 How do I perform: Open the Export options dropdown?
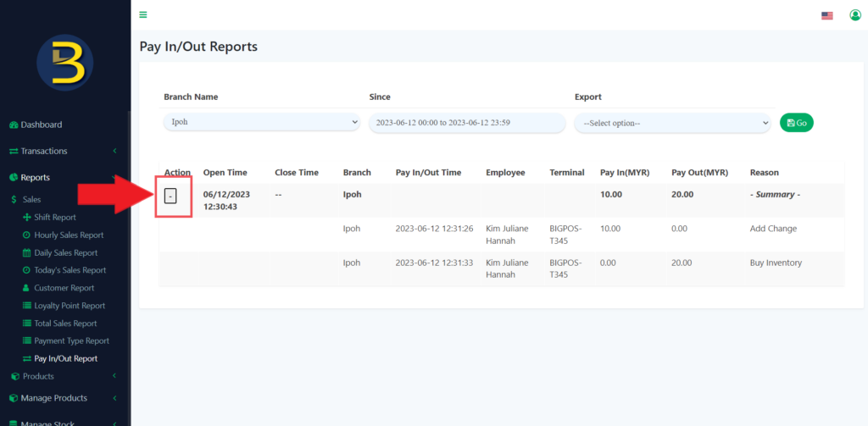[672, 123]
